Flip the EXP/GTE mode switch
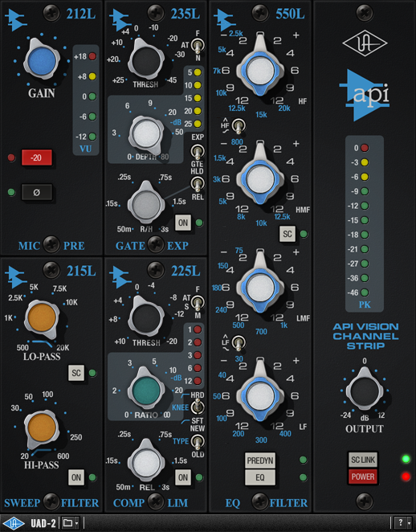Image resolution: width=416 pixels, height=532 pixels. pyautogui.click(x=198, y=151)
